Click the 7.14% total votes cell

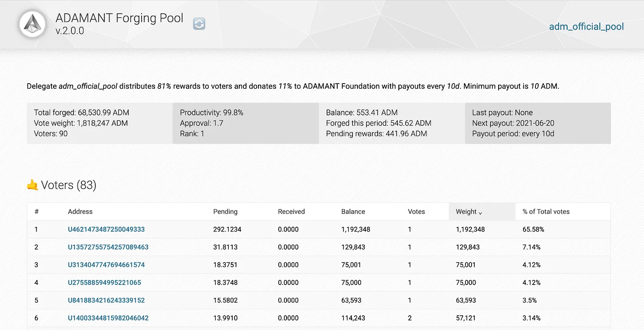531,247
